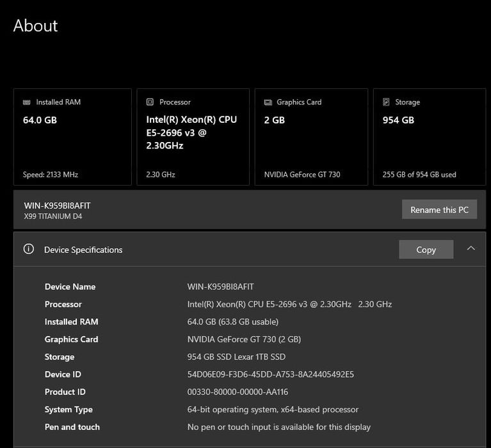Click the Installed RAM memory icon
The width and height of the screenshot is (491, 448).
point(27,102)
